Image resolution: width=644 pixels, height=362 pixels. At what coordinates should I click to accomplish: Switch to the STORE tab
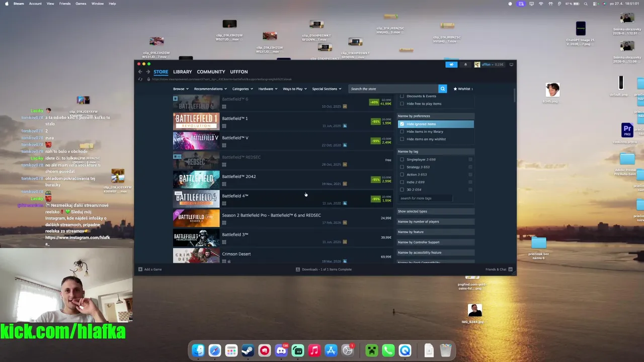[x=161, y=72]
